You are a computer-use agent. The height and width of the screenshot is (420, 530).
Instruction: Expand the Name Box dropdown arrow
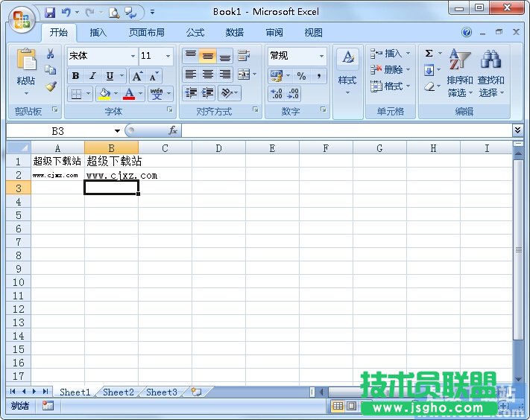click(x=117, y=131)
